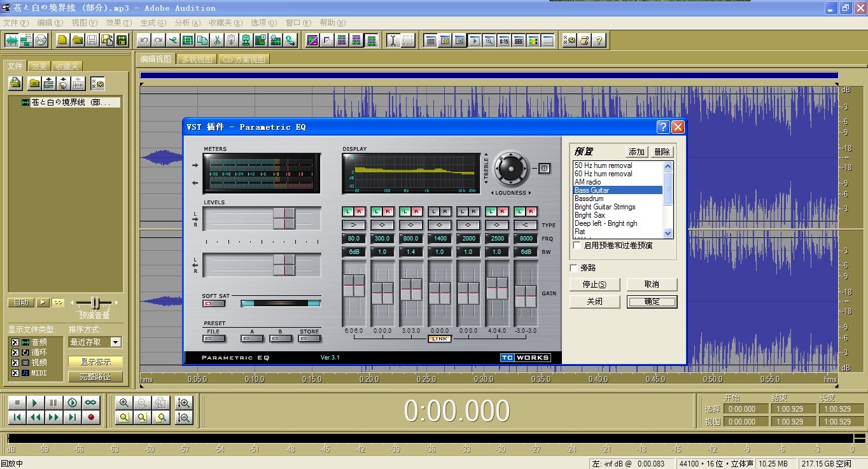The width and height of the screenshot is (868, 469).
Task: Click 确定 button in VST dialog
Action: pos(652,302)
